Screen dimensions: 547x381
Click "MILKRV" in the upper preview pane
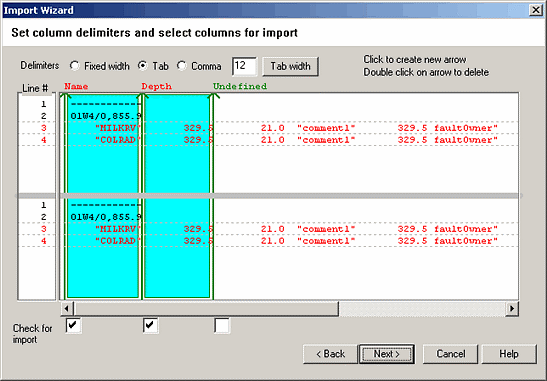tap(118, 128)
